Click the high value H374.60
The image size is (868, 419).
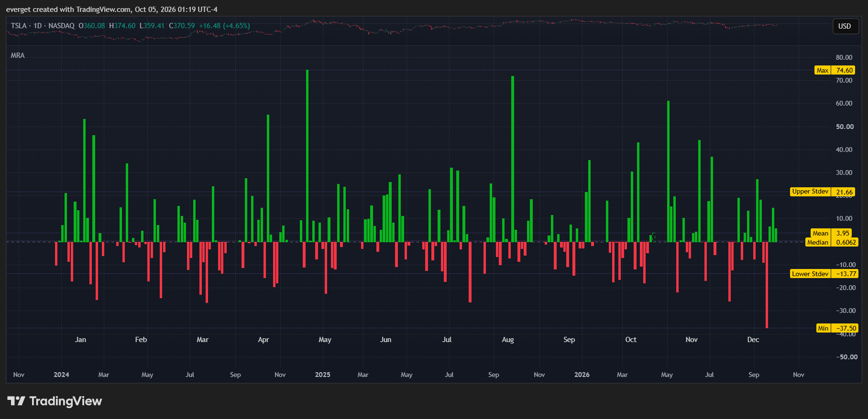click(x=122, y=26)
